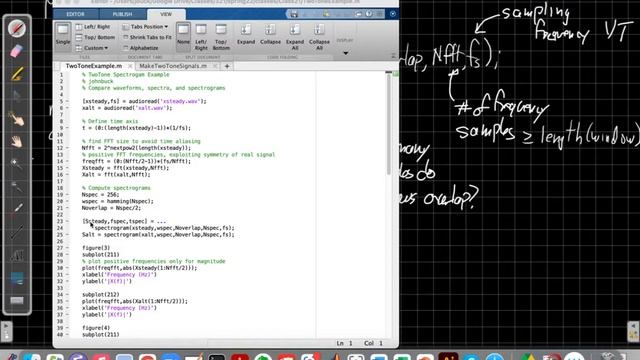Click the editor vertical scrollbar
This screenshot has width=640, height=360.
click(389, 124)
